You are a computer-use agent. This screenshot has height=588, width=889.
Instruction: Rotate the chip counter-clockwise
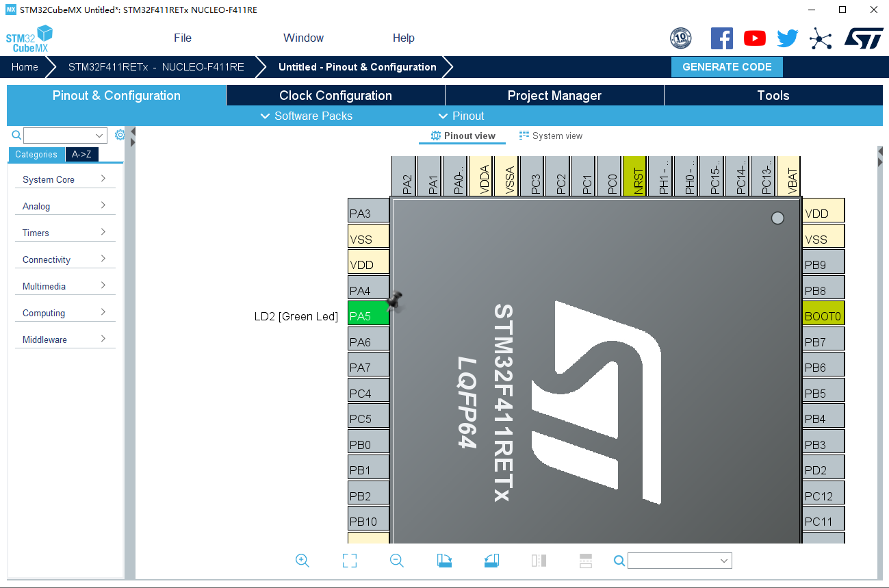[491, 561]
